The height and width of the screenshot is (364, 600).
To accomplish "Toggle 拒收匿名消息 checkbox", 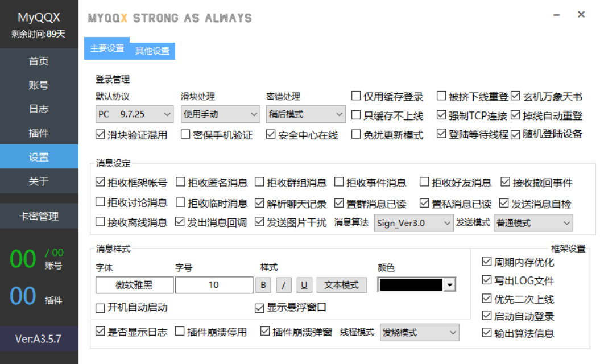I will [181, 183].
